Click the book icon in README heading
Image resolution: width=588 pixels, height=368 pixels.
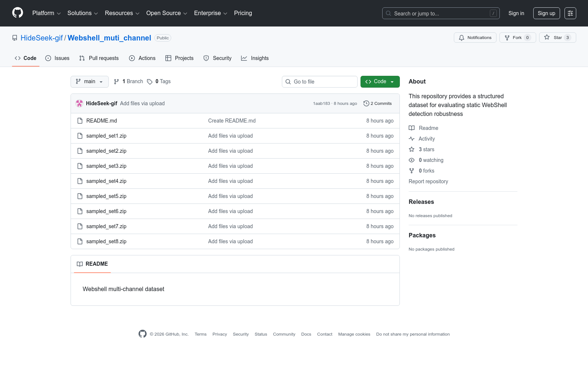click(80, 264)
